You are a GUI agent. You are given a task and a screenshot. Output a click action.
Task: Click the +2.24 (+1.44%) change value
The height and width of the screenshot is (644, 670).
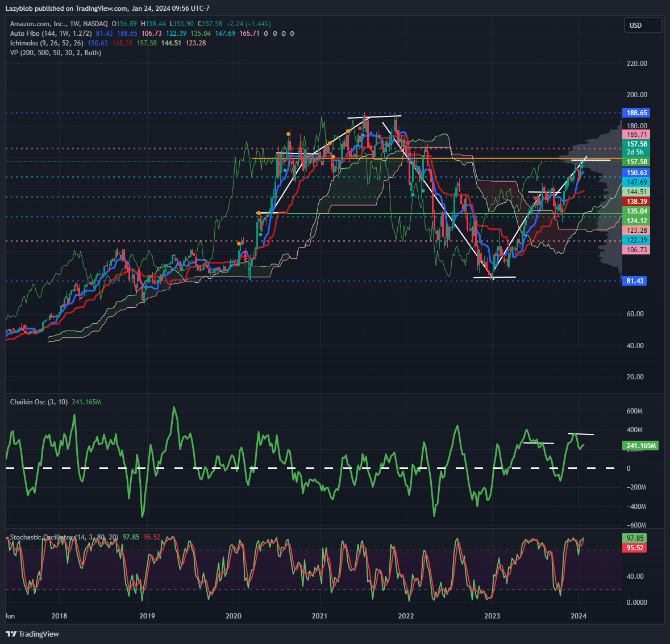tap(249, 24)
